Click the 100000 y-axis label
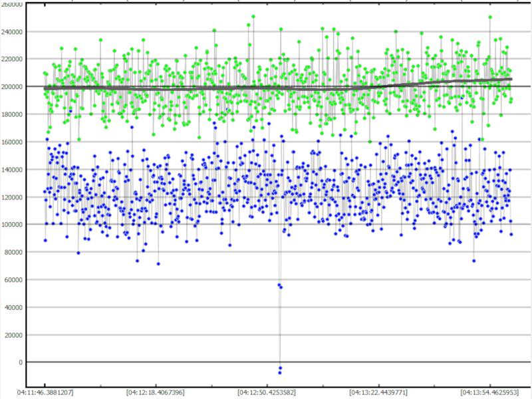The width and height of the screenshot is (532, 399). [x=11, y=225]
